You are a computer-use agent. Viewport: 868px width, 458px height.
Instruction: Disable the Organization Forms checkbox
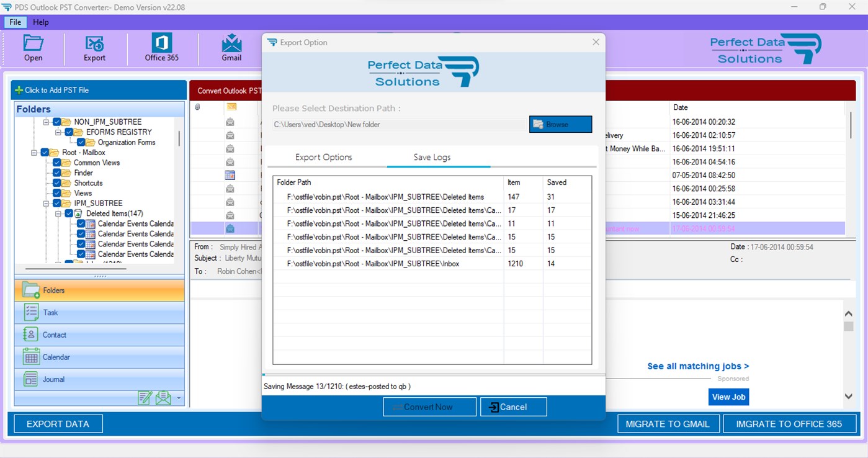80,142
